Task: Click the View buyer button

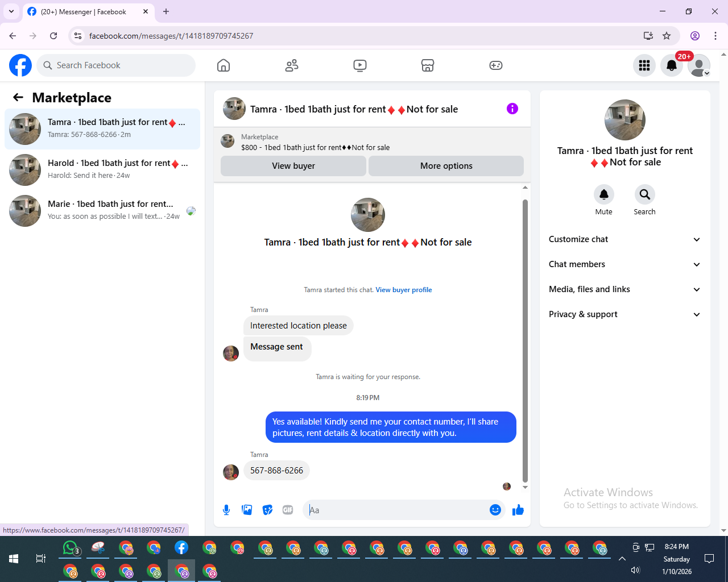Action: tap(293, 166)
